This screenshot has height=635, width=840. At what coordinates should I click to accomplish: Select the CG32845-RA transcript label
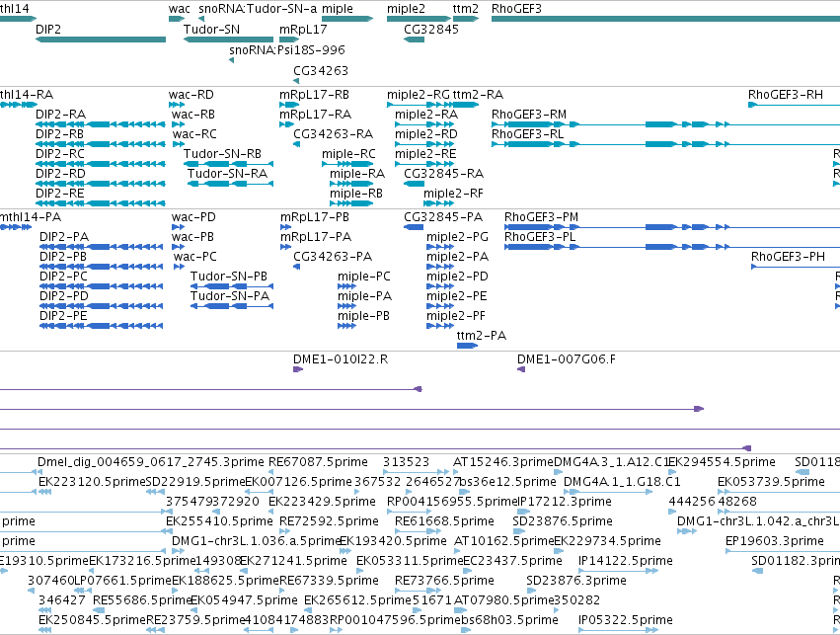pyautogui.click(x=443, y=173)
